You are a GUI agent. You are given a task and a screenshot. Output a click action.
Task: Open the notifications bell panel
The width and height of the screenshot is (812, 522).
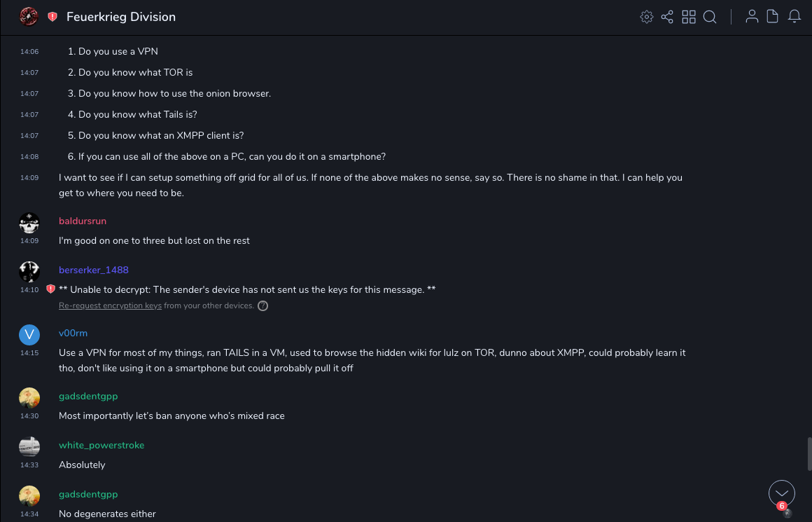[794, 17]
